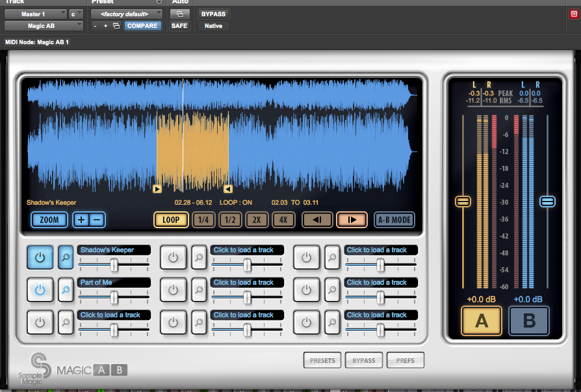
Task: Click the A channel volume fader handle
Action: 463,202
